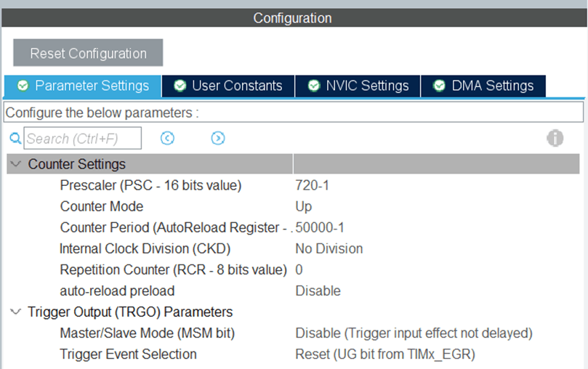
Task: Focus the Search (Ctrl+F) field
Action: (x=73, y=138)
